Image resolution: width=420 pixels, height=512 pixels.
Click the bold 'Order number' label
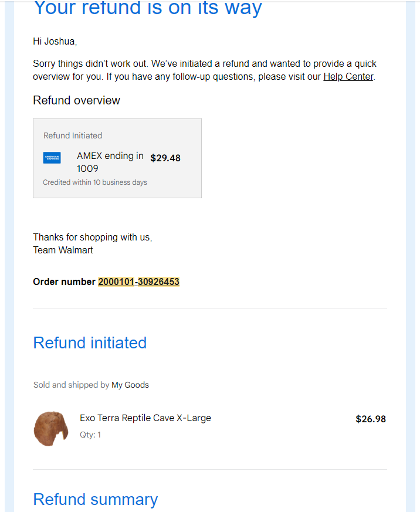click(64, 282)
